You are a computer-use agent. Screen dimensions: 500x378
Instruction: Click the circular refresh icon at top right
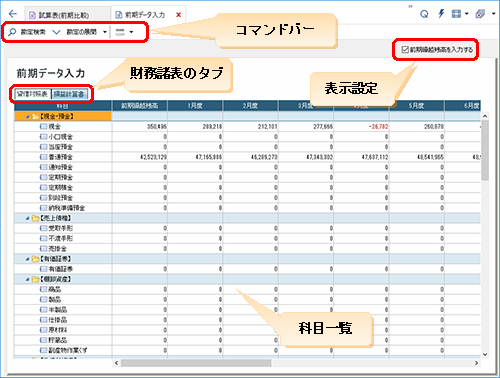(424, 14)
